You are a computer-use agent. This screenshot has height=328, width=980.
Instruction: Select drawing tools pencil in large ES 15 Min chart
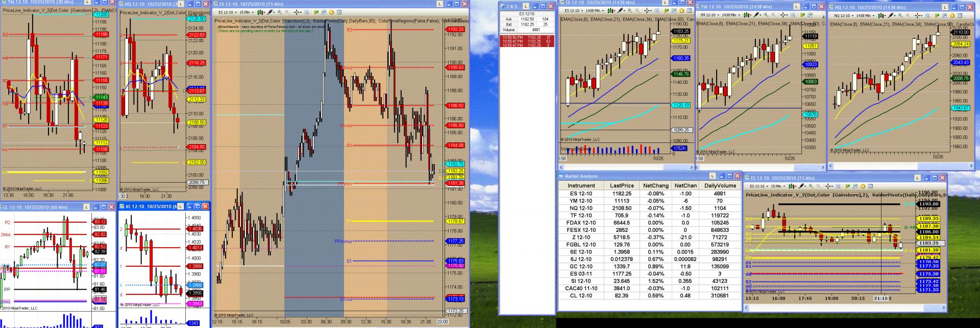pos(271,12)
